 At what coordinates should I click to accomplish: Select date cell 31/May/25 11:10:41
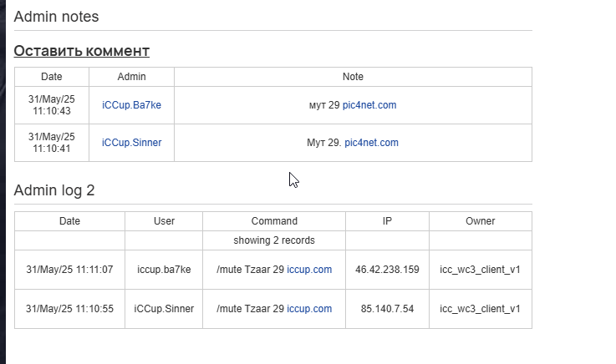pyautogui.click(x=52, y=143)
